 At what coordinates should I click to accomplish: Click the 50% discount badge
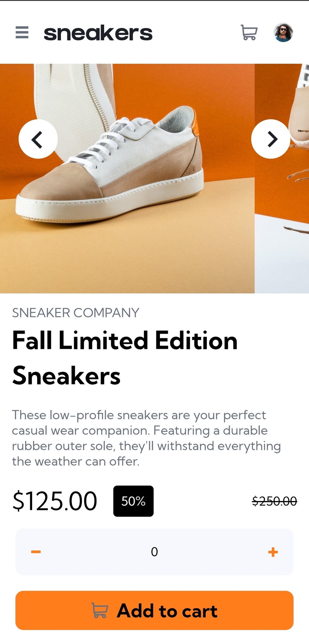click(133, 501)
